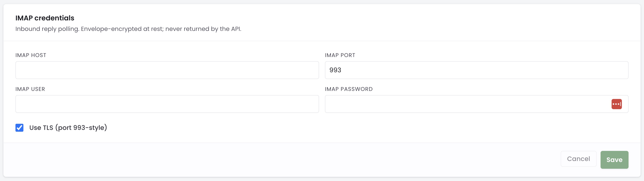Click the 'IMAP HOST' label
644x181 pixels.
(31, 55)
